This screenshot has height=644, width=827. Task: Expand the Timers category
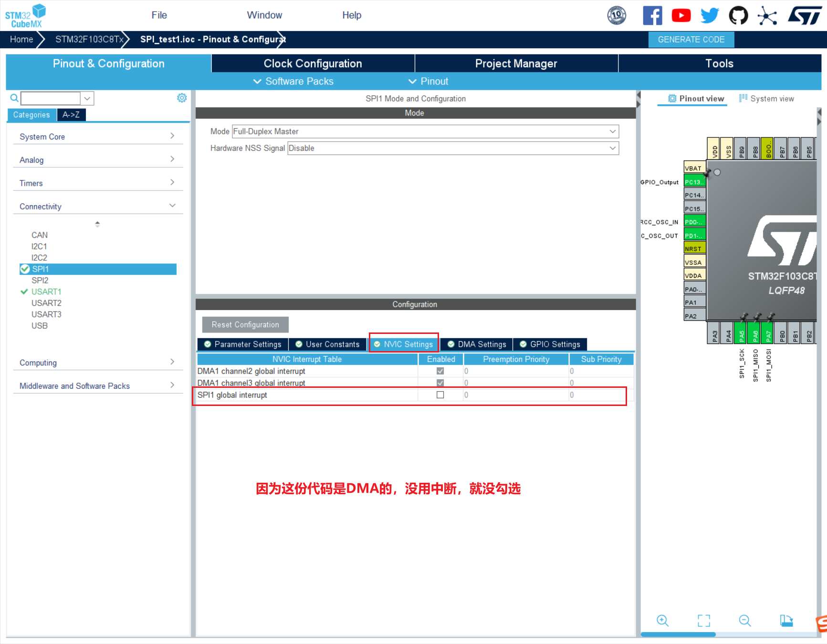(98, 183)
